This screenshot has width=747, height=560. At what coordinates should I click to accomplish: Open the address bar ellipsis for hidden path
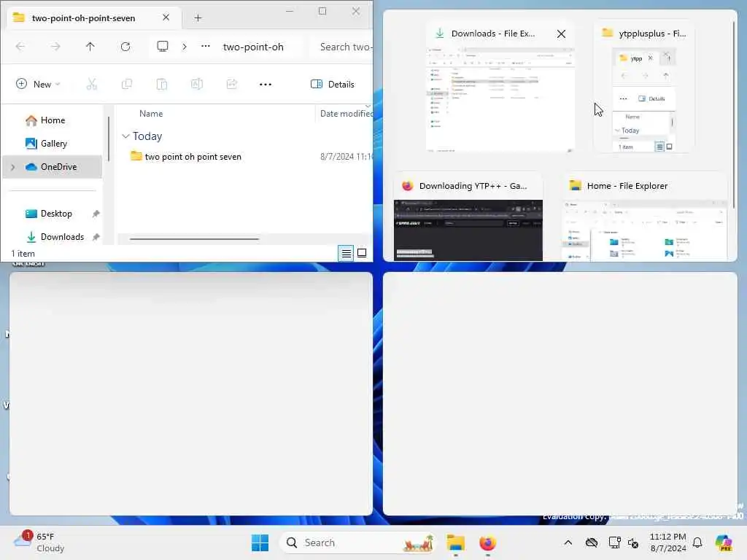click(x=205, y=47)
